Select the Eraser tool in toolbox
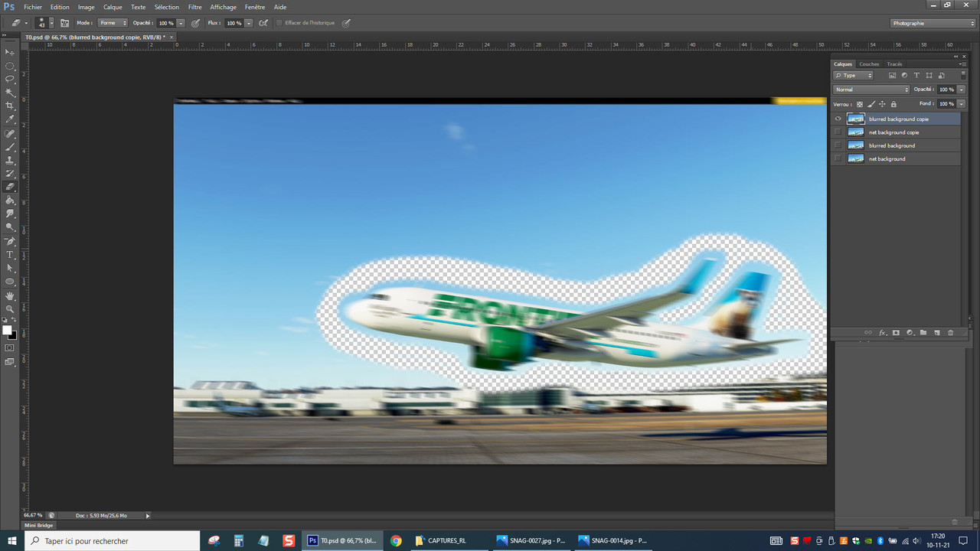This screenshot has width=980, height=551. [10, 187]
